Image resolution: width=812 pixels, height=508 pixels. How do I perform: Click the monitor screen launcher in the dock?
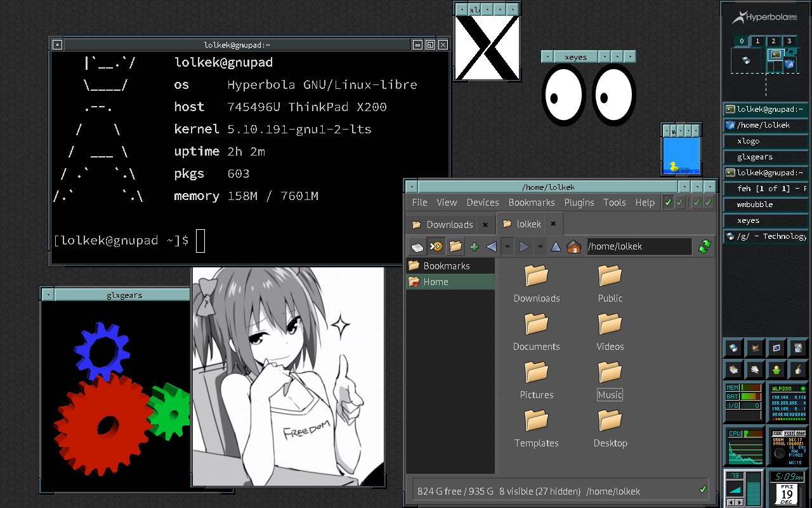(x=776, y=347)
